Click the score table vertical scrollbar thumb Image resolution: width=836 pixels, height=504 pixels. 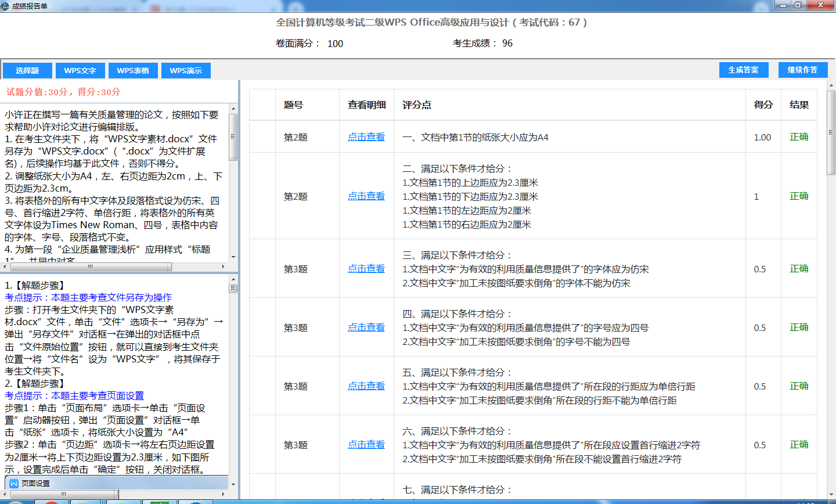[831, 132]
